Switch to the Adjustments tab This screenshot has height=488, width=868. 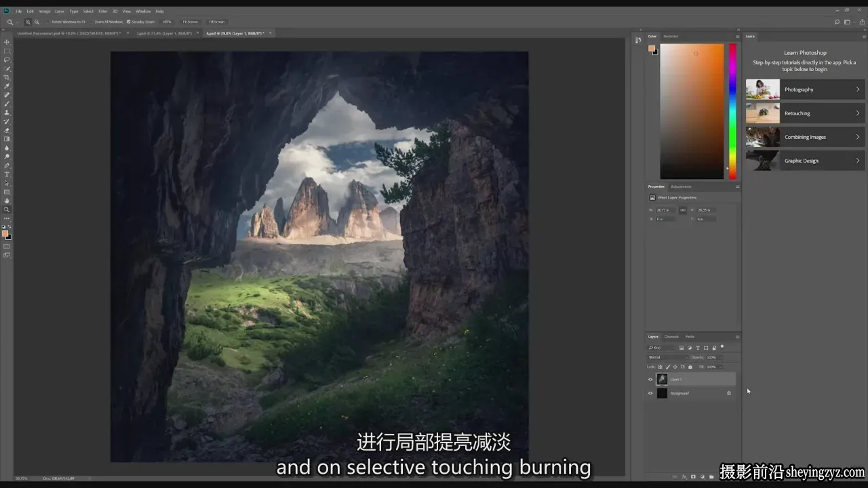click(x=681, y=186)
